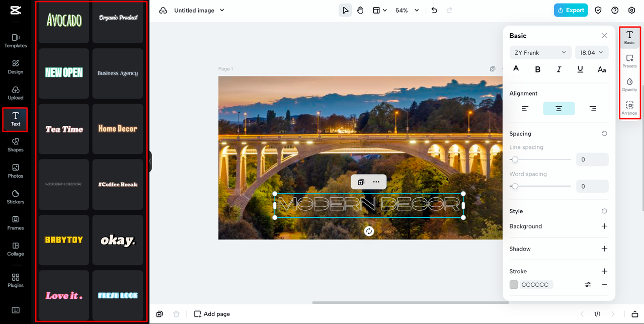The image size is (644, 324).
Task: Open the Upload sidebar panel
Action: (15, 93)
